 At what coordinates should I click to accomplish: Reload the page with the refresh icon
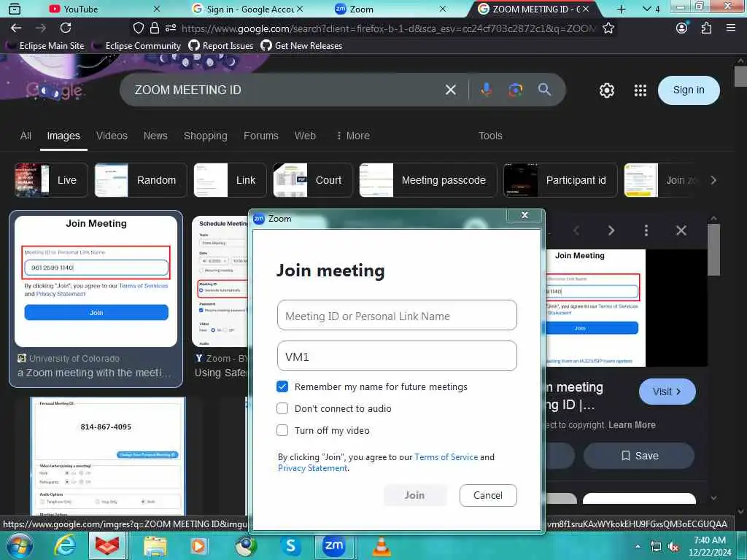[66, 28]
